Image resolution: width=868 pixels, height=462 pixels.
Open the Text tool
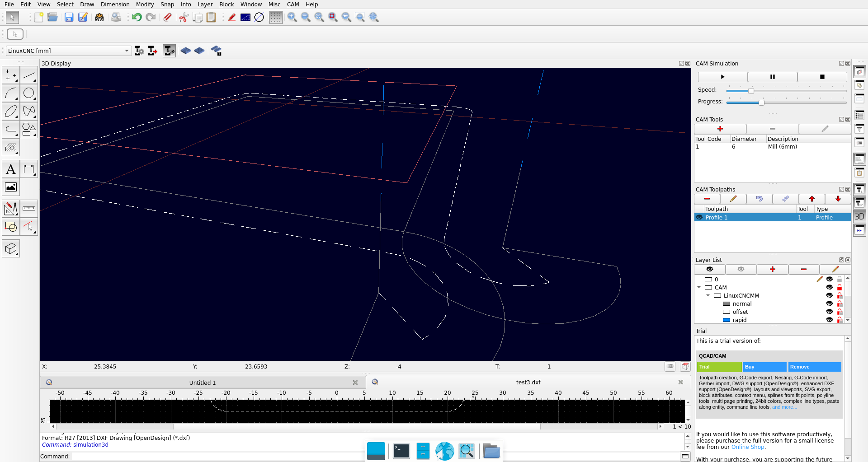point(11,169)
